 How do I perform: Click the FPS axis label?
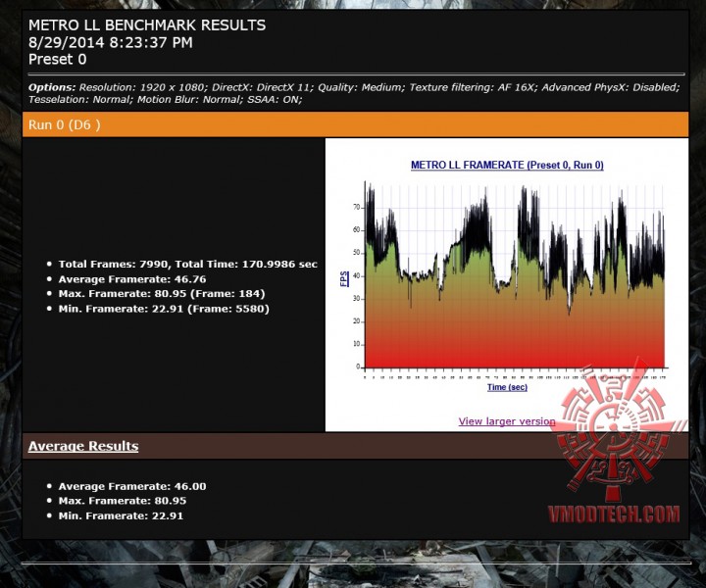[x=344, y=278]
